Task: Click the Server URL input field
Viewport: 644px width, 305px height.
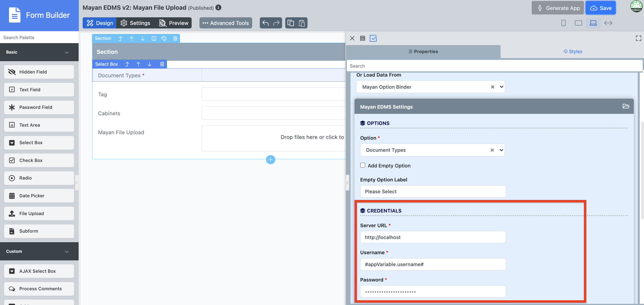Action: pos(433,237)
